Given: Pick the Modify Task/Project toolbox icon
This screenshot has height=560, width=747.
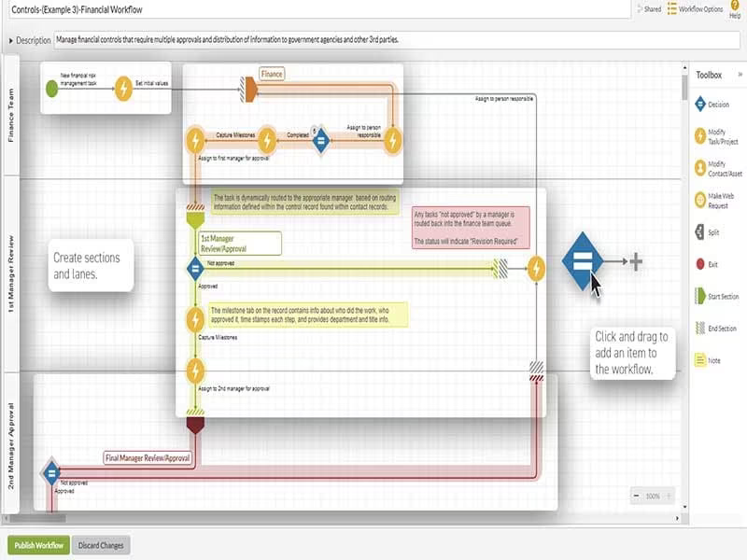Looking at the screenshot, I should pos(699,136).
